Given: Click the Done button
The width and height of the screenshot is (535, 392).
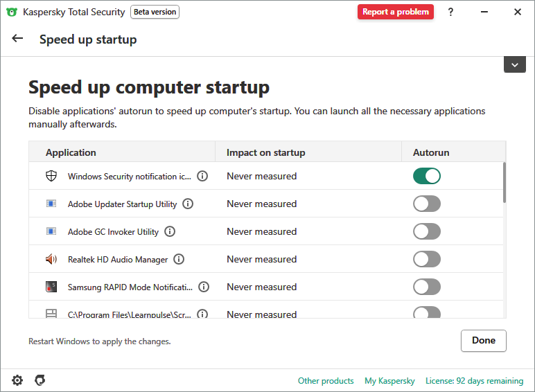Looking at the screenshot, I should [483, 340].
